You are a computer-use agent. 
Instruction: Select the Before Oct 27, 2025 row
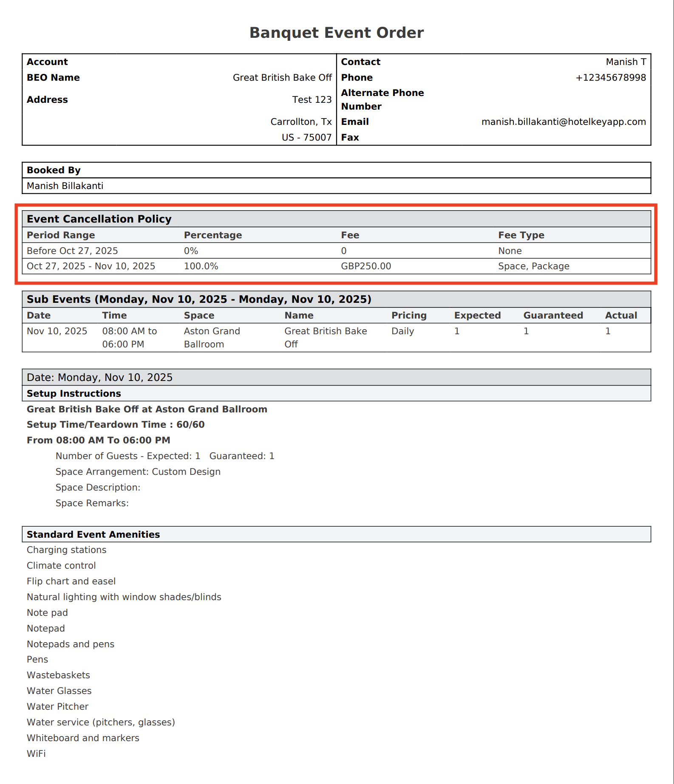click(x=72, y=251)
